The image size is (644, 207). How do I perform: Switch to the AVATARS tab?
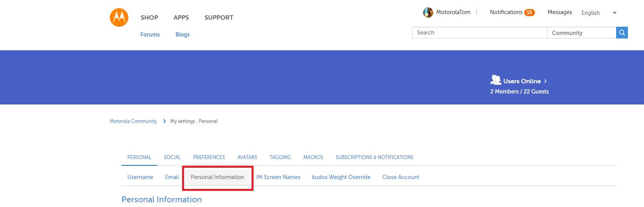247,157
